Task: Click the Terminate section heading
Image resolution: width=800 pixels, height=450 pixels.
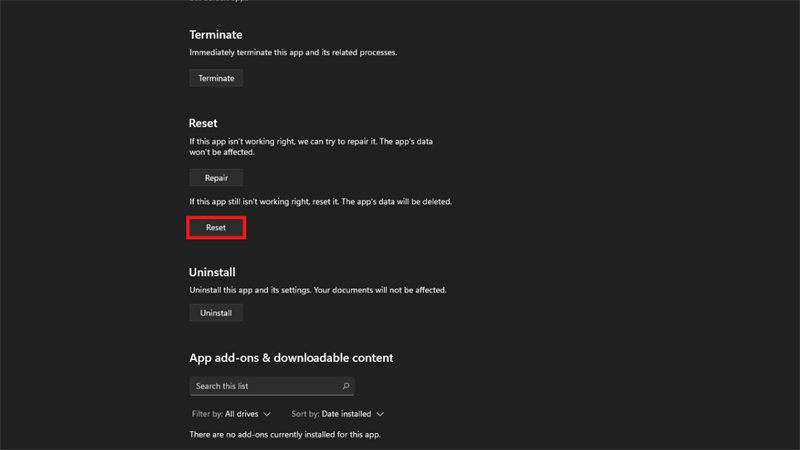Action: [215, 35]
